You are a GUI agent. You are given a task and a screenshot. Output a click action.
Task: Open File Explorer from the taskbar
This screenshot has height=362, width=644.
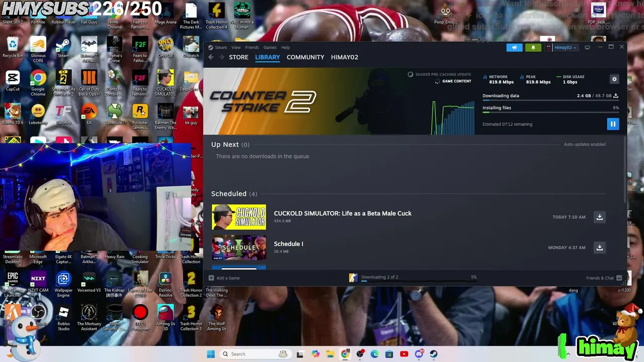pos(330,354)
